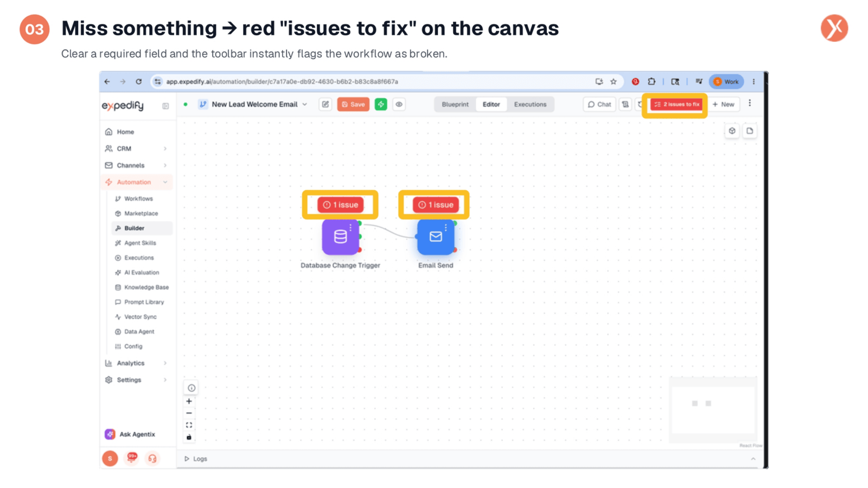This screenshot has height=488, width=868.
Task: Expand the Settings section
Action: 137,380
